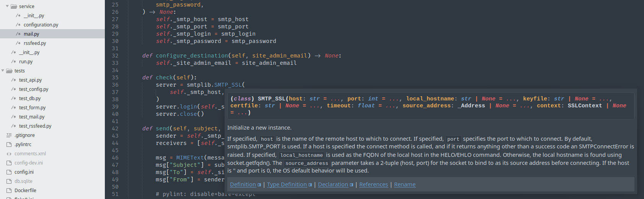Open Declaration in side-by-side icon
The width and height of the screenshot is (644, 199).
tap(352, 185)
